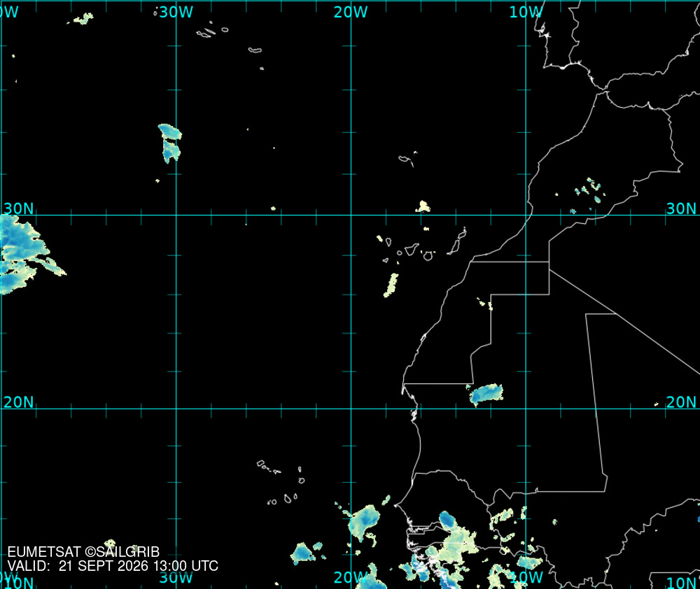
Task: Click the VALID 21 SEPT 2026 timestamp
Action: (113, 566)
